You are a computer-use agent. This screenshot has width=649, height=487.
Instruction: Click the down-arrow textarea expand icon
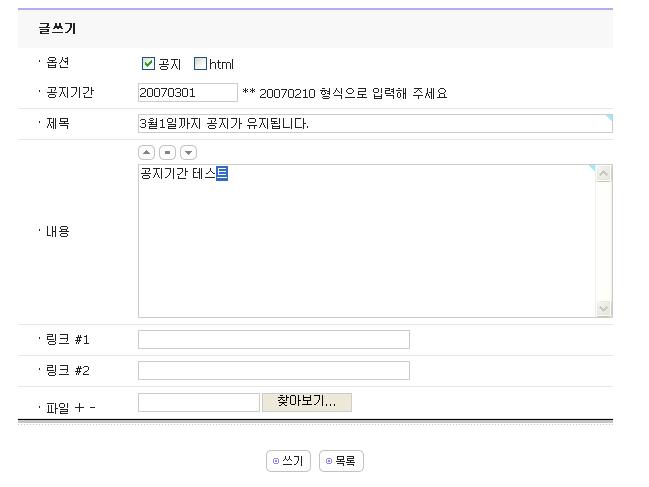pos(188,153)
